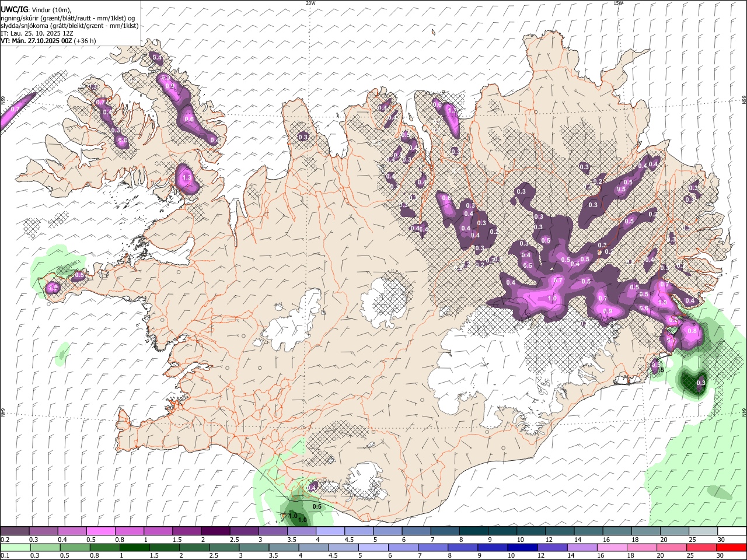Select the darkest green swatch starting at 1 in rain legend
Image resolution: width=747 pixels, height=560 pixels.
134,548
